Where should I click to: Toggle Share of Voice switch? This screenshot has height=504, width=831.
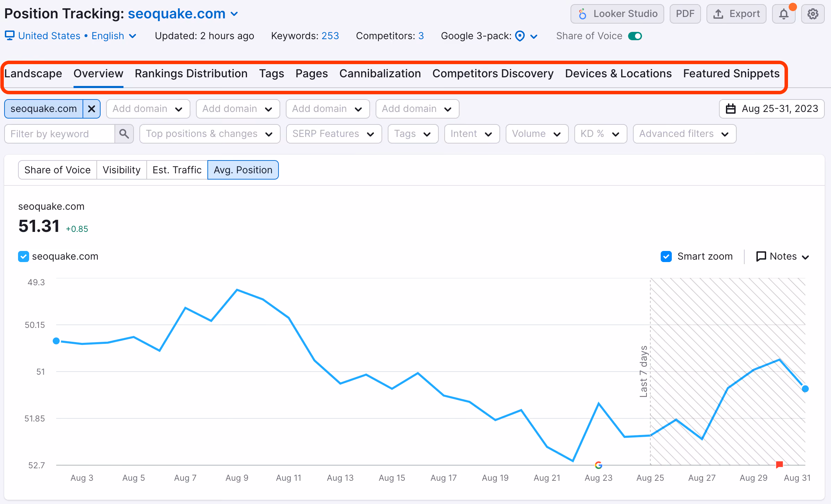[635, 36]
